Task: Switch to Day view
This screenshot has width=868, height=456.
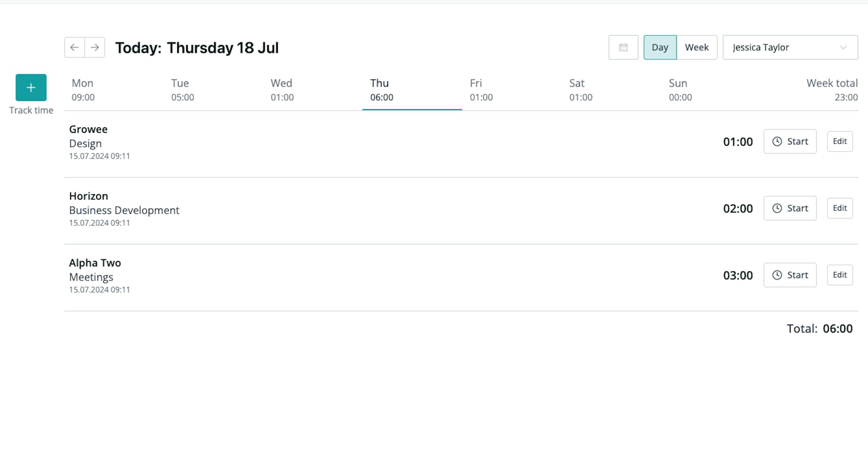Action: click(660, 47)
